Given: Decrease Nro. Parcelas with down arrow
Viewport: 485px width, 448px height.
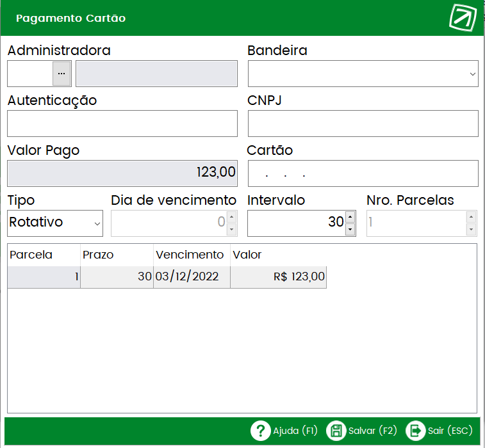Looking at the screenshot, I should point(471,229).
